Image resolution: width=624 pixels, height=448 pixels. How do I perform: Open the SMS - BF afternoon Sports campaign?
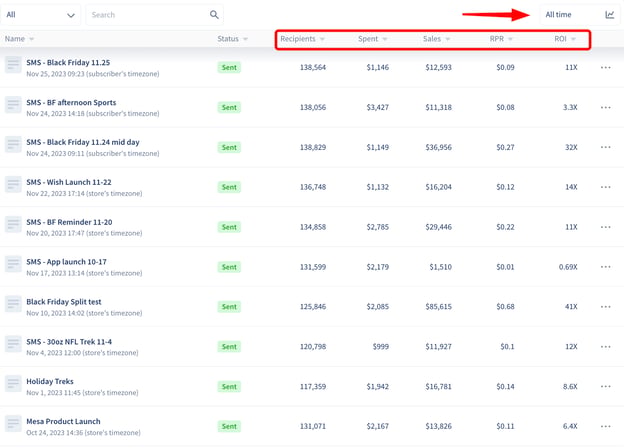(x=71, y=102)
